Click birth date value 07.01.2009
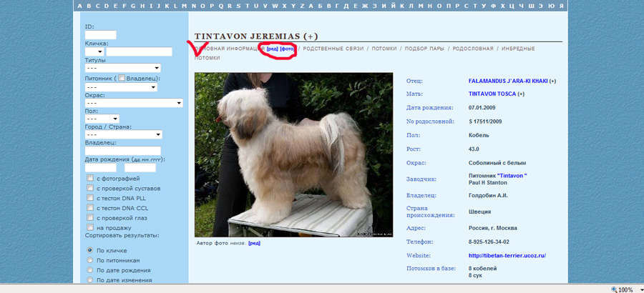Screen dimensions: 644x293 [482, 108]
